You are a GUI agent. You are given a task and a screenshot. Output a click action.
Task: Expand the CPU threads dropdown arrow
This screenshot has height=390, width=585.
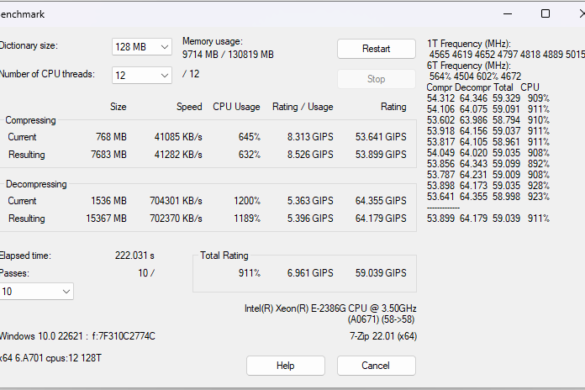[x=164, y=75]
